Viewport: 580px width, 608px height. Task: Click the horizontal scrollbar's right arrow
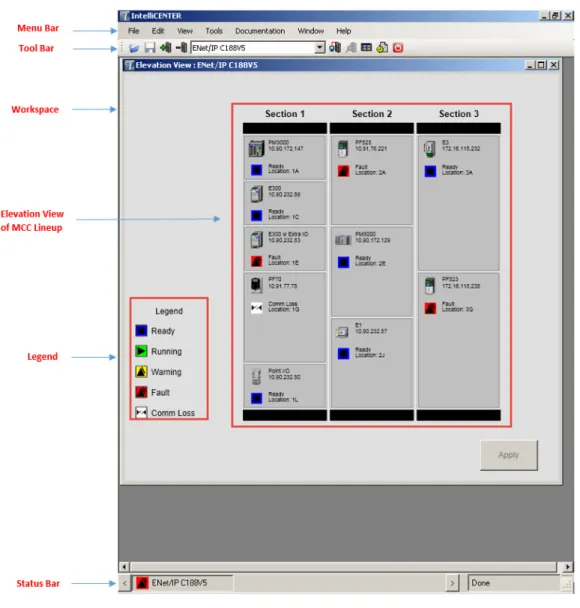coord(568,567)
